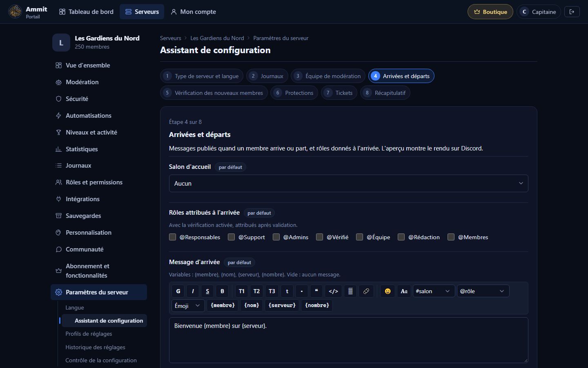588x368 pixels.
Task: Go to step 5 Vérification des nouveaux membres
Action: tap(214, 93)
